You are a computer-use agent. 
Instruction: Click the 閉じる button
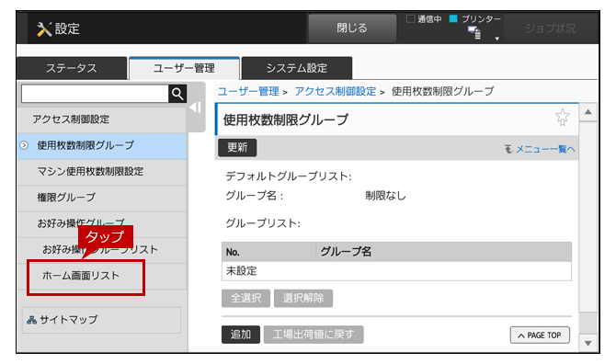(352, 28)
